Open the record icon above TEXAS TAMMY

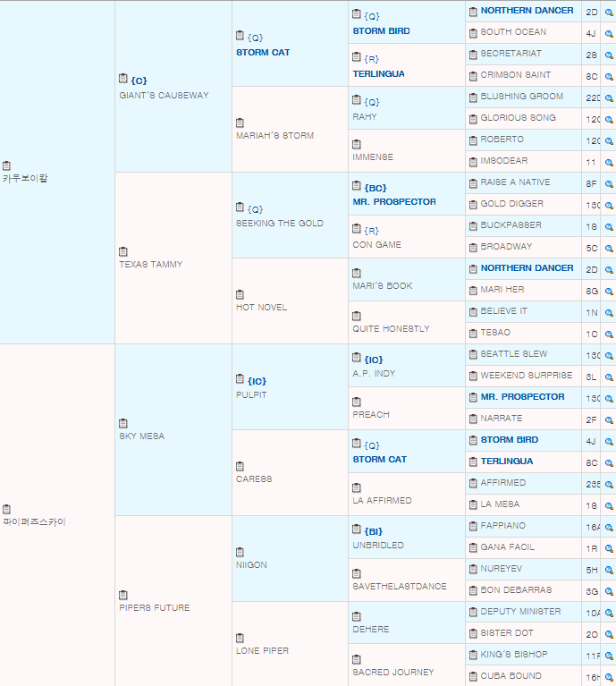coord(123,251)
